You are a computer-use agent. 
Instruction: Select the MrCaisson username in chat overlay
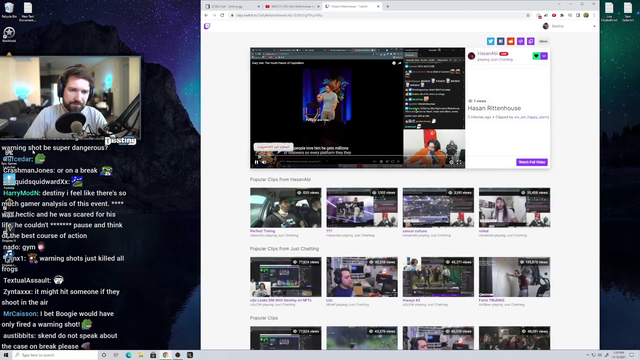coord(20,314)
